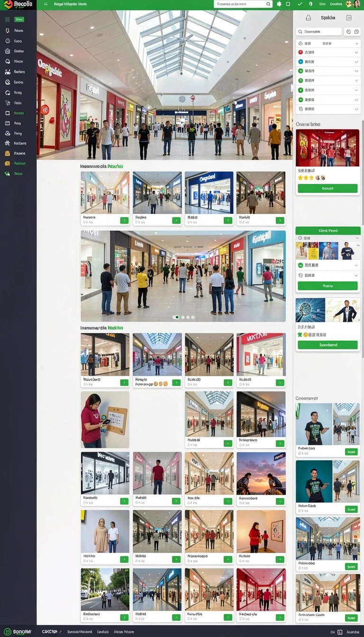Viewport: 364px width, 637px height.
Task: Open the puzzle-piece extensions icon in top bar
Action: 279,4
